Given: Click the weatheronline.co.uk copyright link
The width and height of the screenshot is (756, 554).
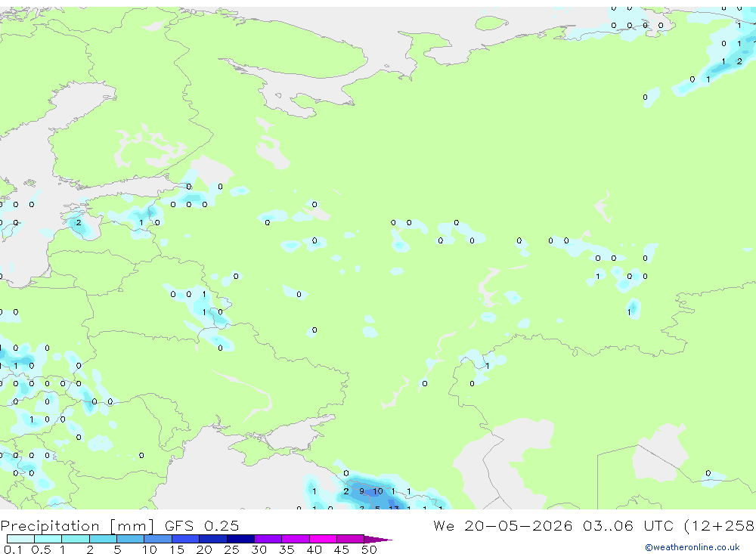Looking at the screenshot, I should 692,547.
